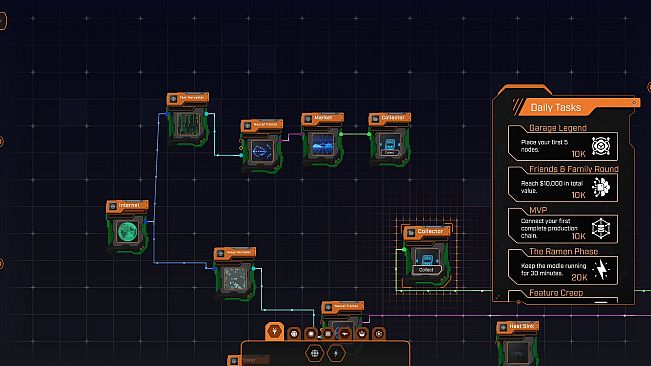Select the Image Harvester node body
Image resolution: width=651 pixels, height=366 pixels.
point(235,279)
